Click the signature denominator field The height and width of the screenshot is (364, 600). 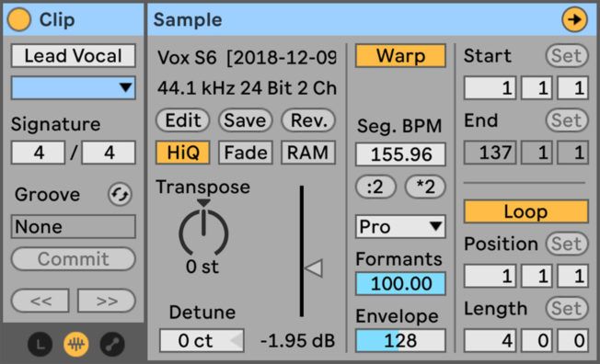coord(109,153)
